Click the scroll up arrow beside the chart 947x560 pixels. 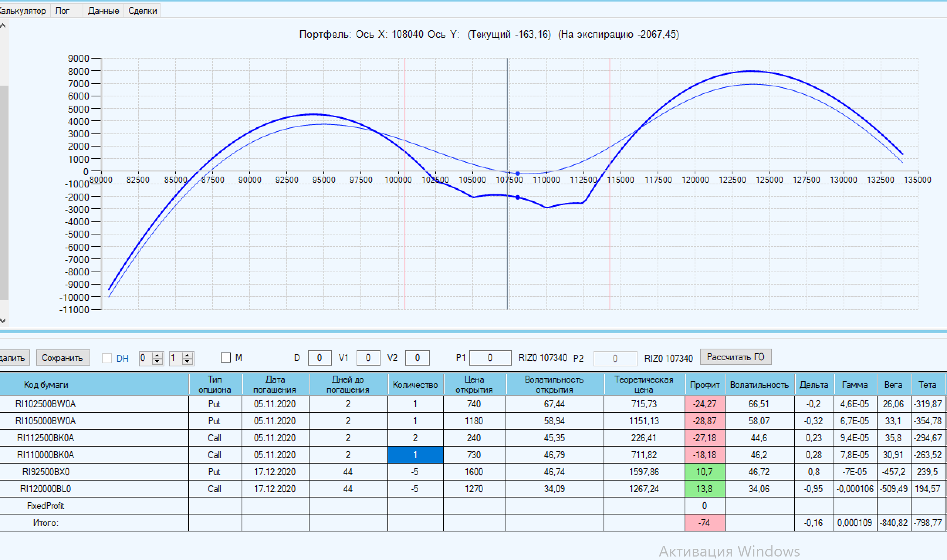pyautogui.click(x=3, y=26)
